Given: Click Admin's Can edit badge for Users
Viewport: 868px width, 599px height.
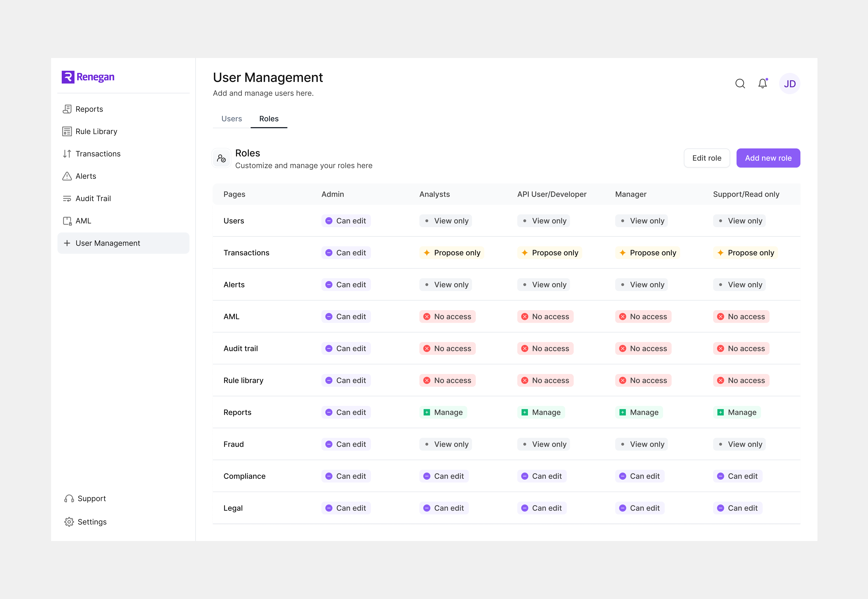Looking at the screenshot, I should [x=346, y=221].
